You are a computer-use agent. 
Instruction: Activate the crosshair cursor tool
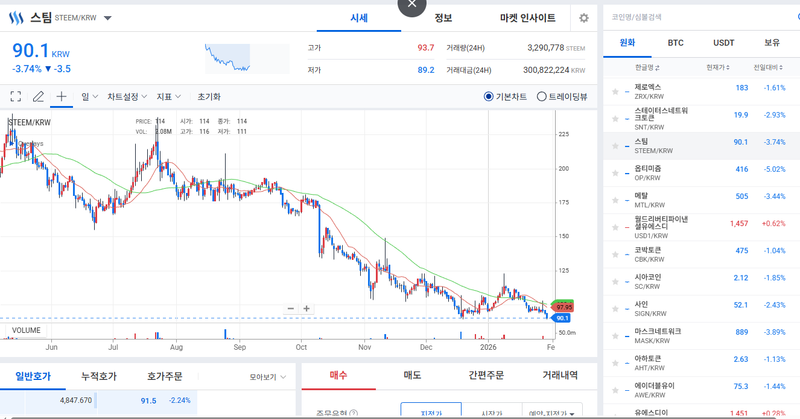coord(61,97)
